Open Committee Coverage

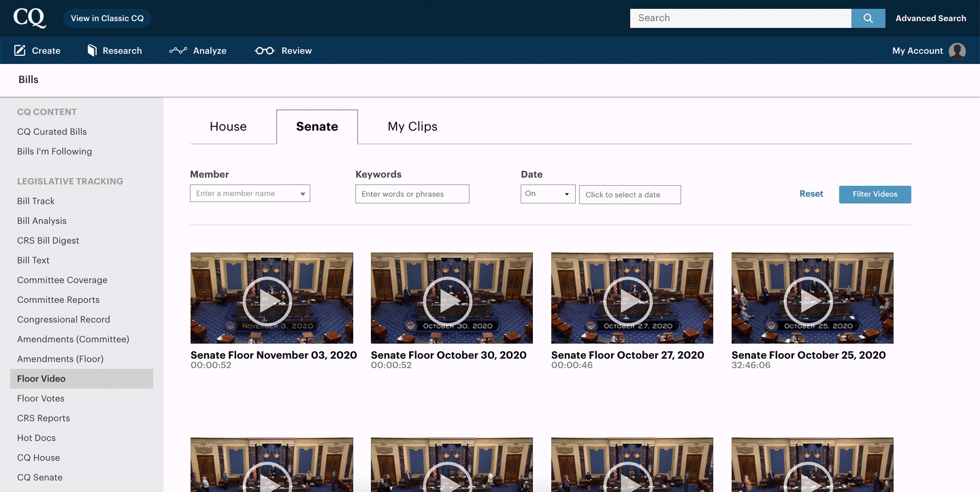pos(62,280)
